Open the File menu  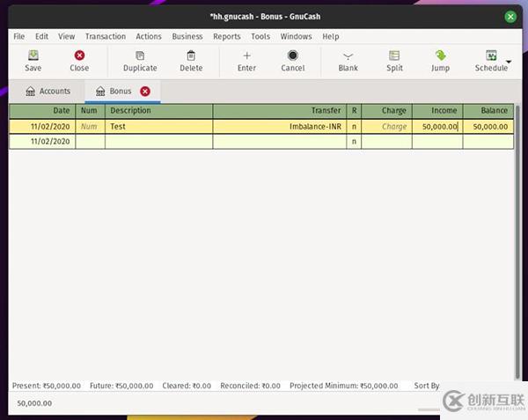point(18,36)
